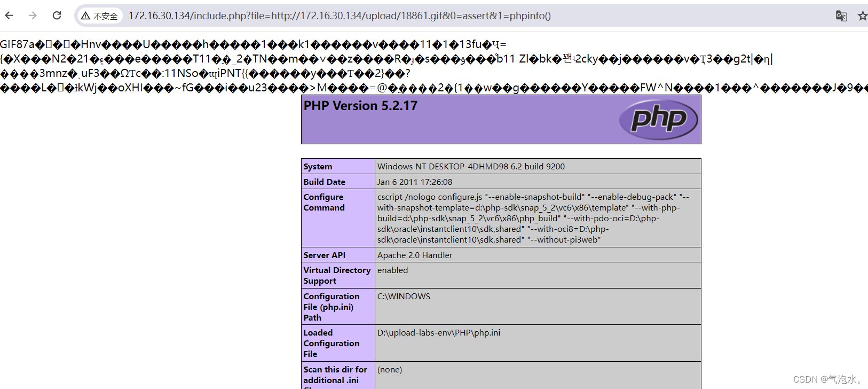Select the System row label
The height and width of the screenshot is (389, 868).
[x=318, y=167]
